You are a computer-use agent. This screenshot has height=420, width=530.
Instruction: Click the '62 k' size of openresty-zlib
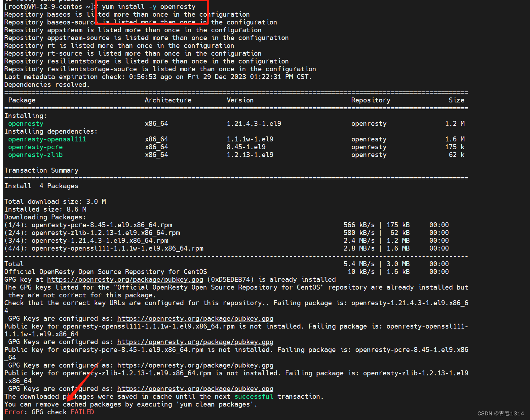coord(457,155)
